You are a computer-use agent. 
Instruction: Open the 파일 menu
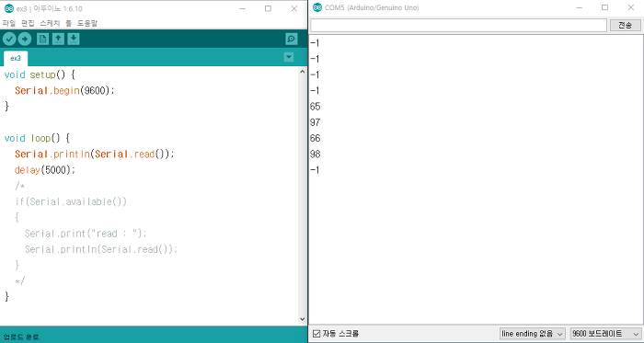[9, 23]
